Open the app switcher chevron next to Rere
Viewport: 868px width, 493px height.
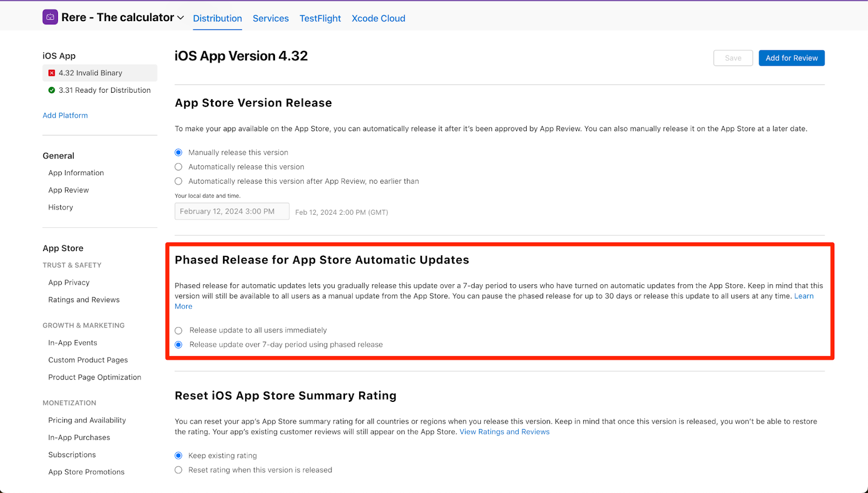(181, 18)
